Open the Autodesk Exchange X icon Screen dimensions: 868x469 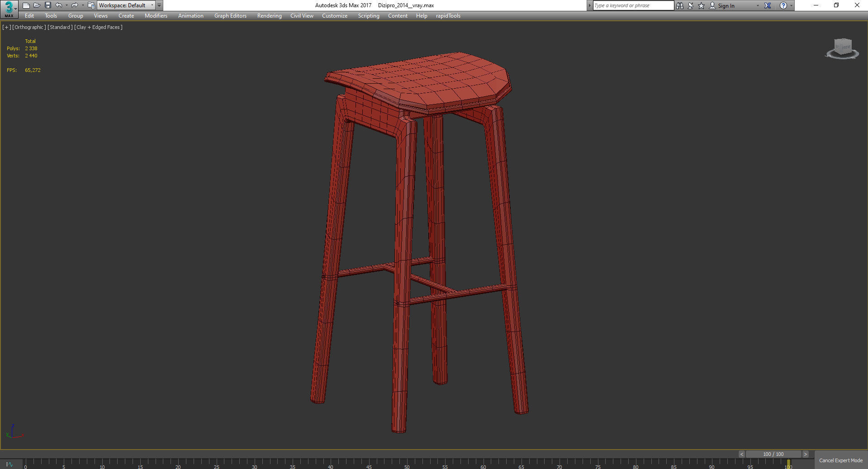pos(768,5)
